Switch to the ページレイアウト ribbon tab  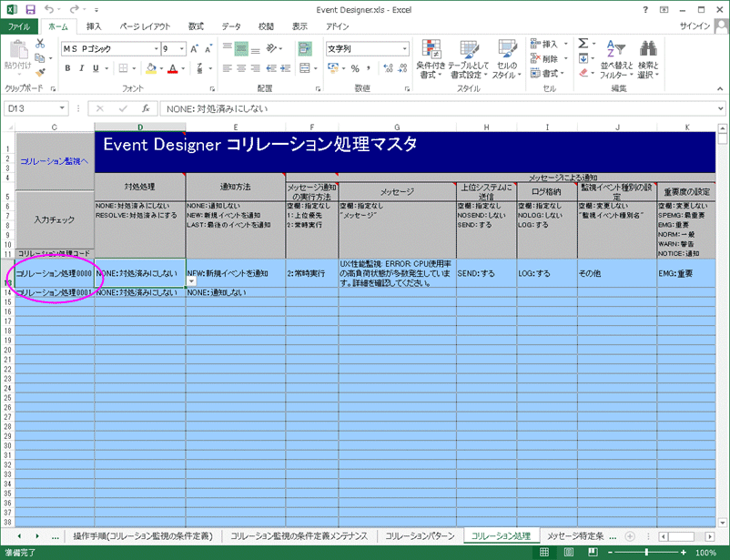(145, 26)
